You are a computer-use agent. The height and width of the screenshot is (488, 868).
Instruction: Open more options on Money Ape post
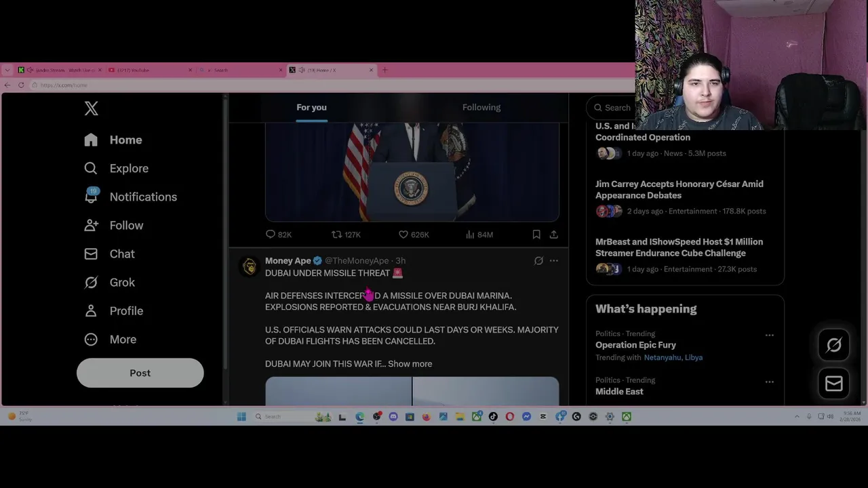tap(554, 260)
